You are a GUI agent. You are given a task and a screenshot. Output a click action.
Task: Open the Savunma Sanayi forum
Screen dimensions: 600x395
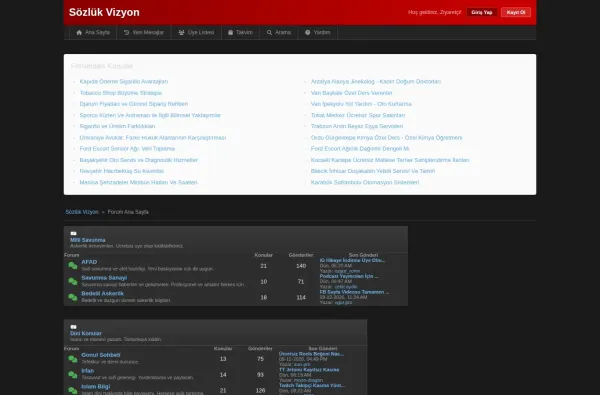click(x=104, y=278)
